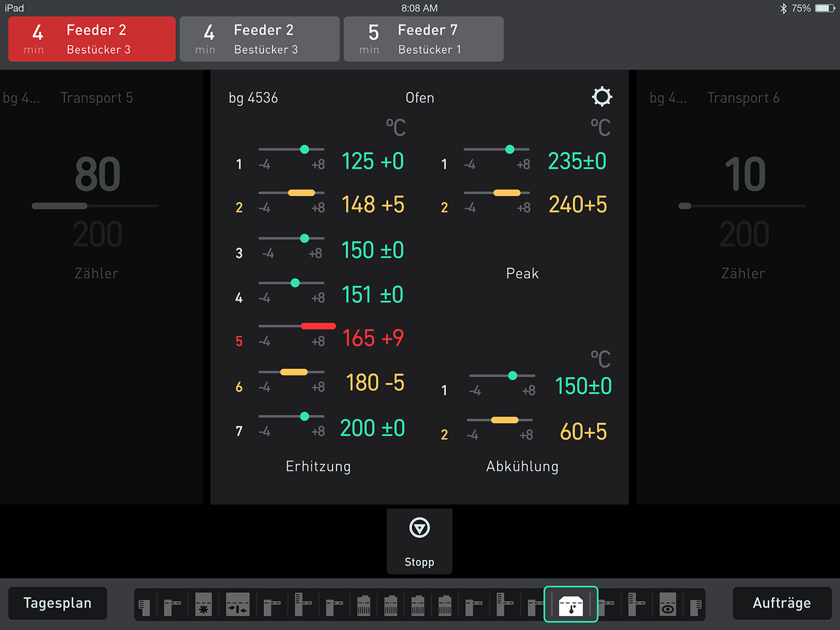Select the 150±0 cooling temperature value

tap(583, 386)
